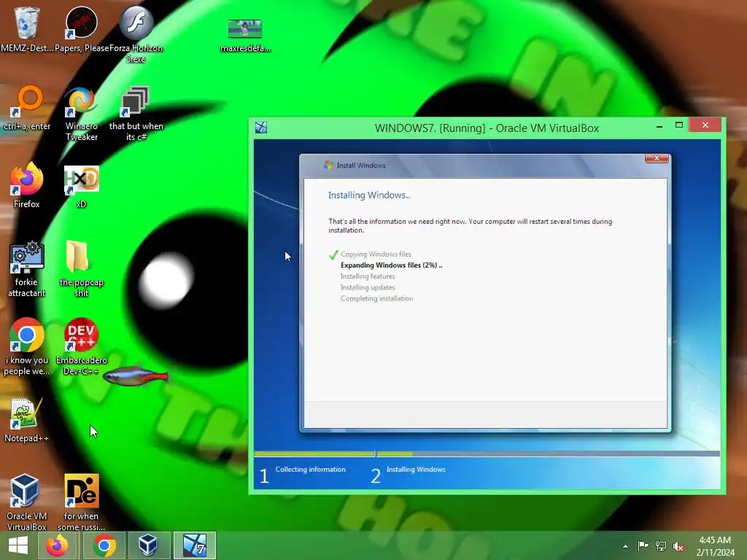Switch to Chrome in the taskbar
The image size is (747, 560).
105,545
